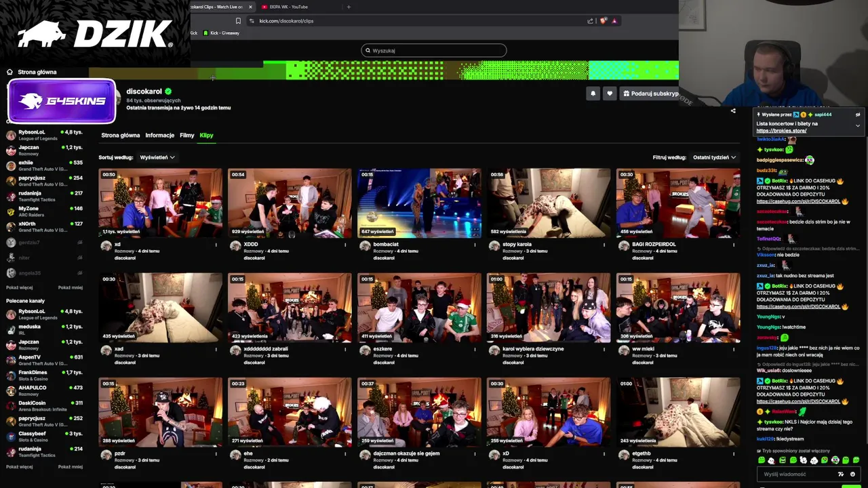Click the home icon beside Strona główna
The height and width of the screenshot is (488, 868).
9,72
